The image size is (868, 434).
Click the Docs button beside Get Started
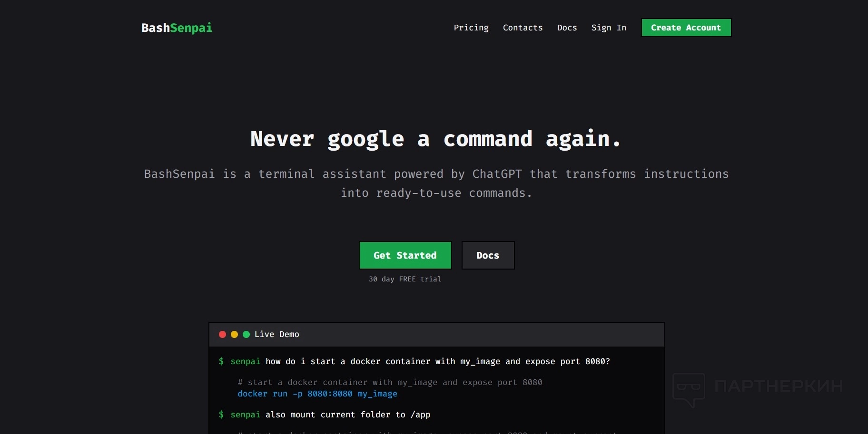click(488, 255)
